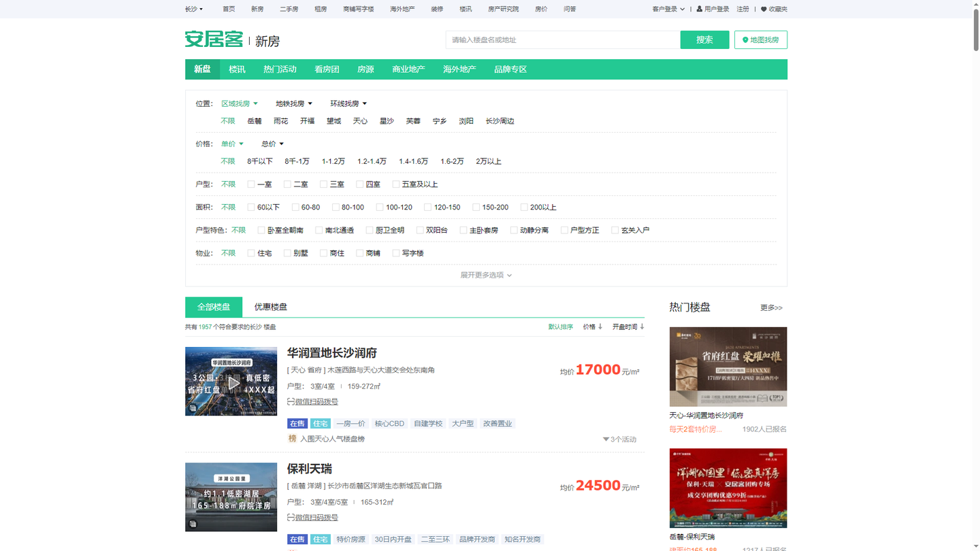Filter location by 岳麓

[x=255, y=121]
